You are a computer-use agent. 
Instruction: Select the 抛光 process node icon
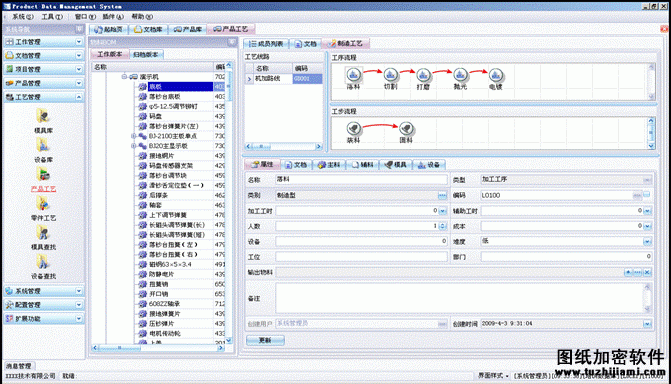[x=460, y=74]
